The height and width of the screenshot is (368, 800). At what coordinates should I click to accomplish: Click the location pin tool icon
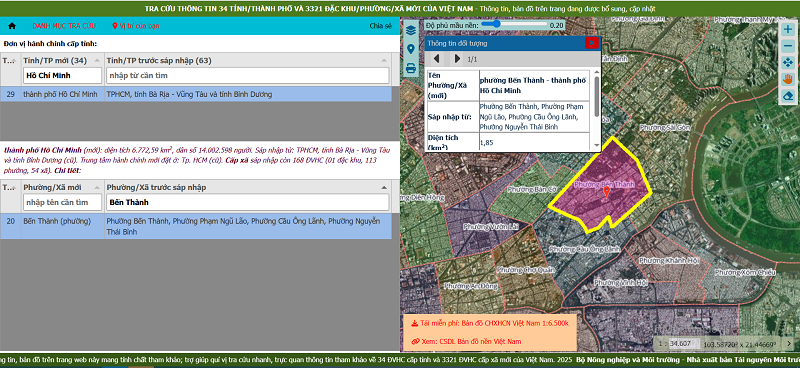coord(411,50)
